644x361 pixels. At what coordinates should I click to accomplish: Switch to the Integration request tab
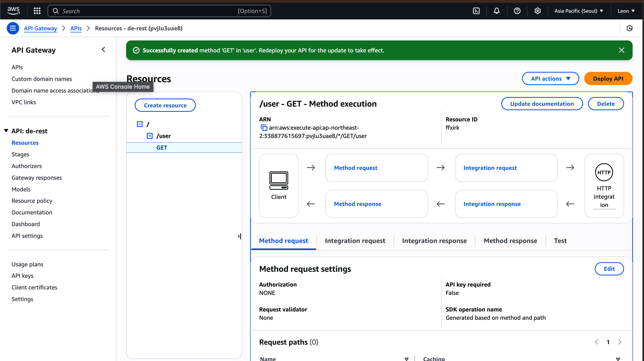[355, 241]
